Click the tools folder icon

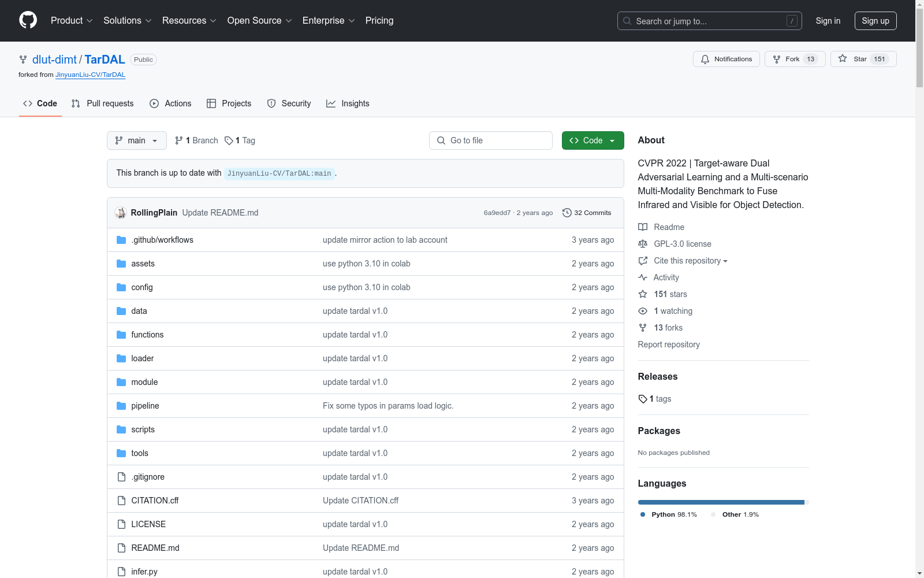click(121, 453)
